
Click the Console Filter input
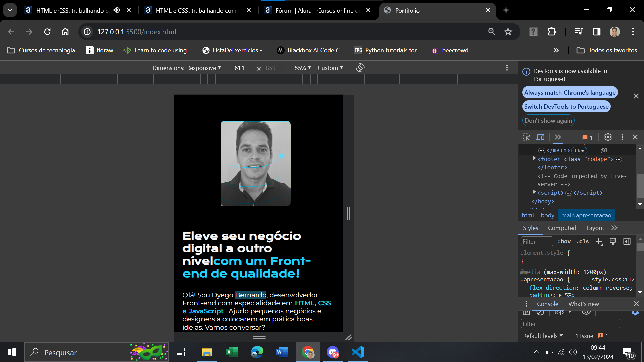[x=570, y=324]
